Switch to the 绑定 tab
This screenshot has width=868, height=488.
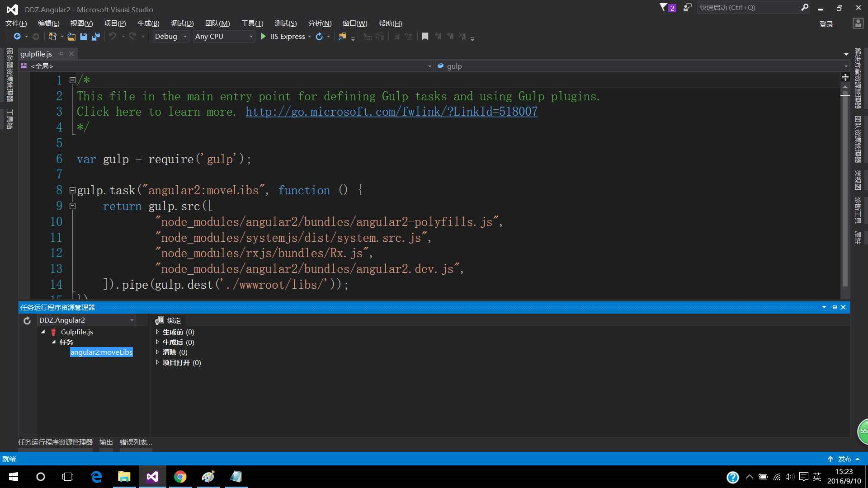(168, 320)
